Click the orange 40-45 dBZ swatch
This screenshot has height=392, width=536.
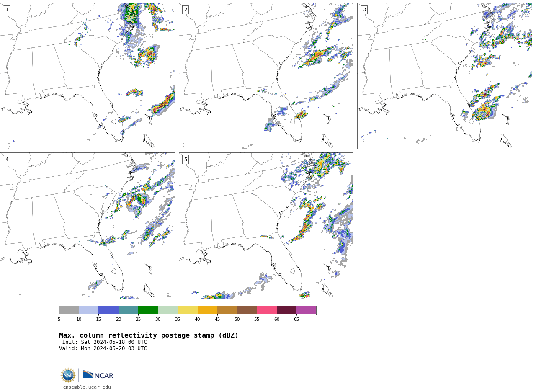207,310
